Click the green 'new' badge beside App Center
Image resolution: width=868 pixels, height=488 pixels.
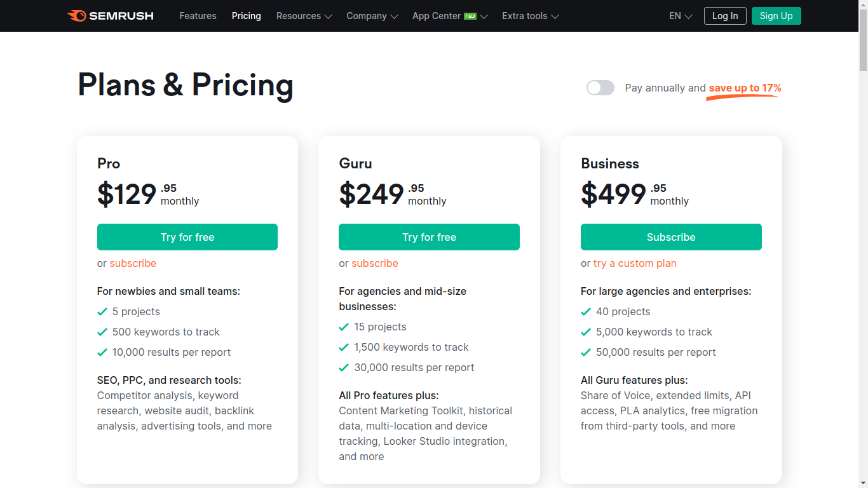tap(470, 17)
